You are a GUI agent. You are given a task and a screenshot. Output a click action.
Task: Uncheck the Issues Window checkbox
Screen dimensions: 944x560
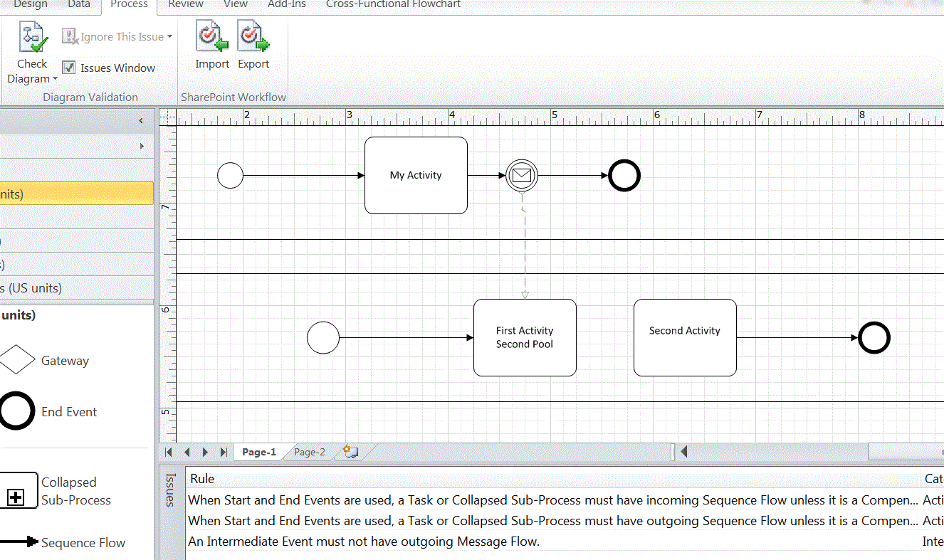(x=69, y=68)
